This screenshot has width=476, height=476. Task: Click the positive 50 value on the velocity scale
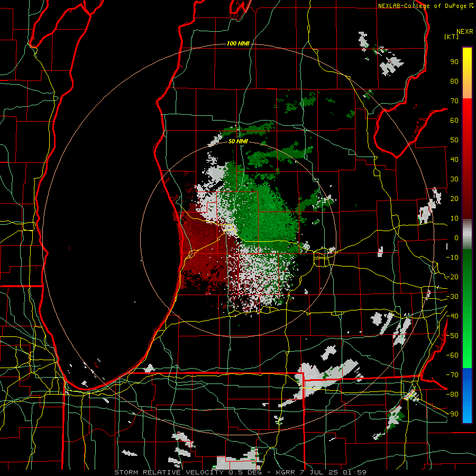click(x=454, y=140)
